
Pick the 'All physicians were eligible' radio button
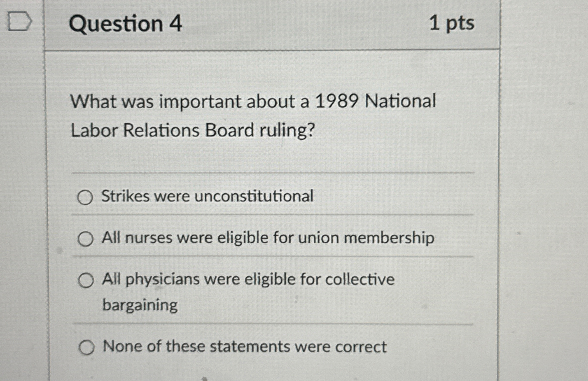(x=86, y=280)
